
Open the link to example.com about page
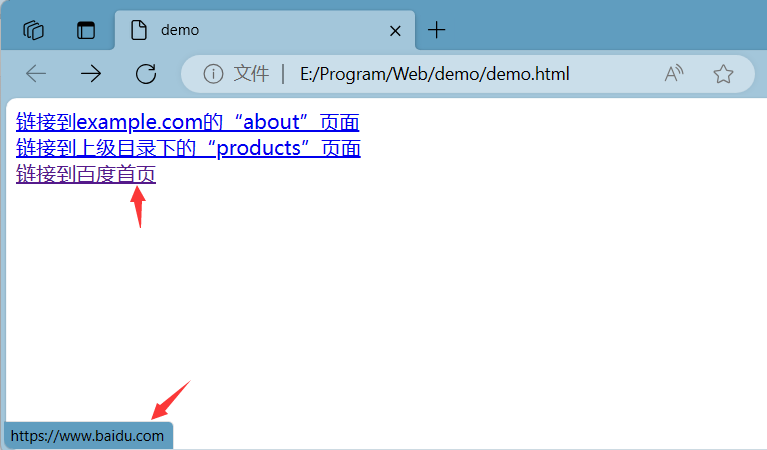click(188, 122)
